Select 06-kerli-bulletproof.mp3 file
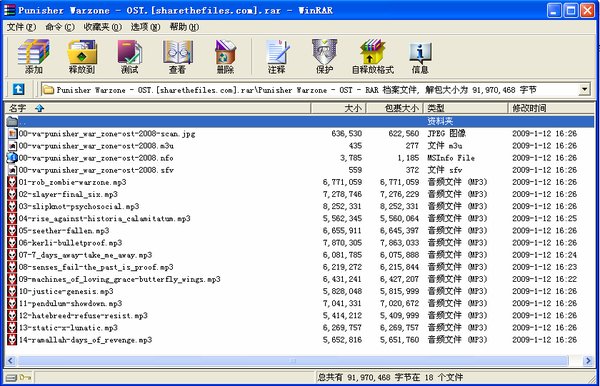 coord(70,243)
